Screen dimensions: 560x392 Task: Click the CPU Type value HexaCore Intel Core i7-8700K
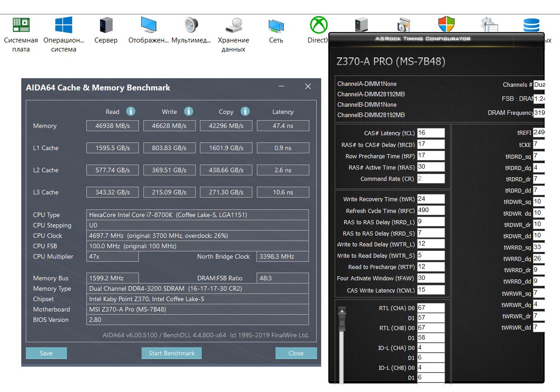click(x=198, y=215)
